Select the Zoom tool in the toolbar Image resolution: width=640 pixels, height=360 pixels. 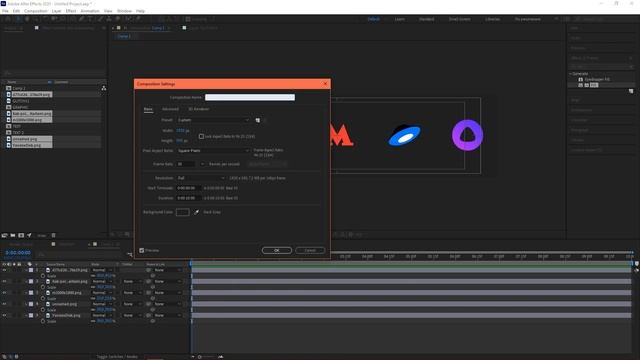coord(36,19)
